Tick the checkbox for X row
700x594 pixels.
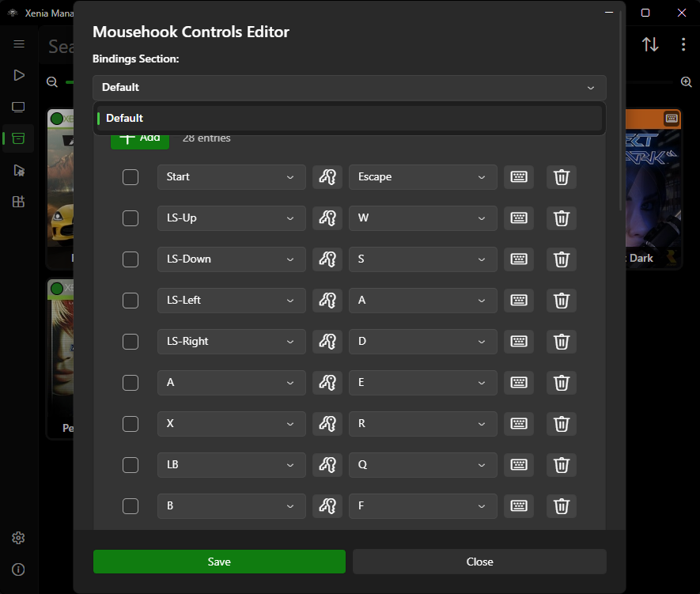[x=131, y=423]
